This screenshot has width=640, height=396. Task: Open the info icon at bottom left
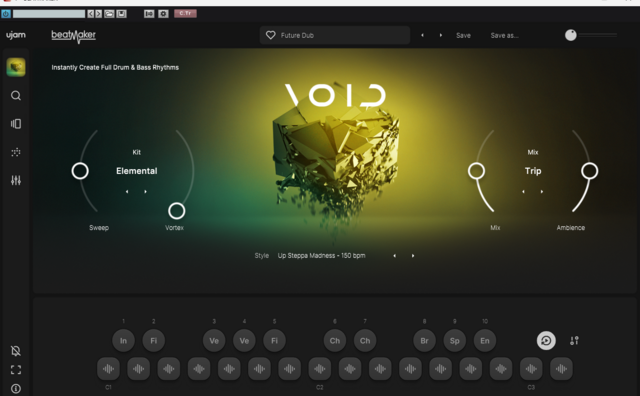click(16, 388)
